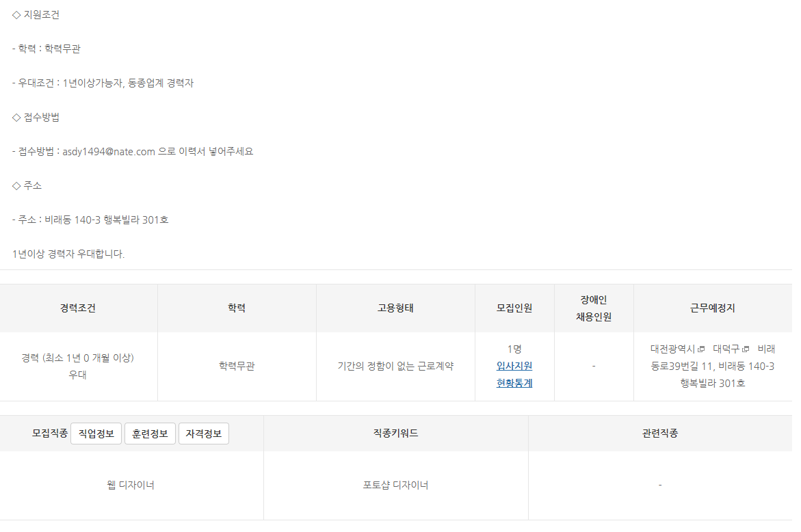Select the 대전광역시 location text

tap(672, 349)
